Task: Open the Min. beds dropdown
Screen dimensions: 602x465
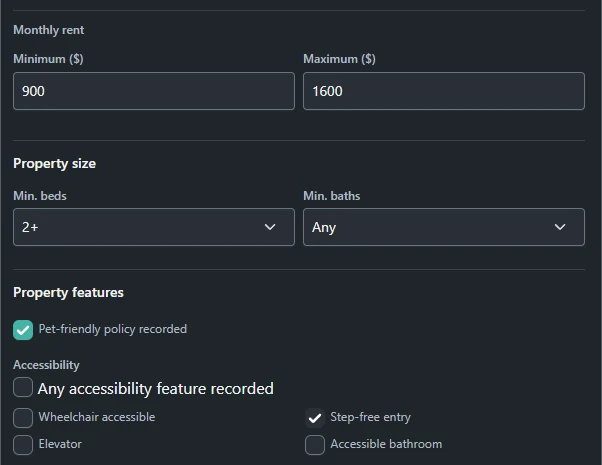Action: 154,227
